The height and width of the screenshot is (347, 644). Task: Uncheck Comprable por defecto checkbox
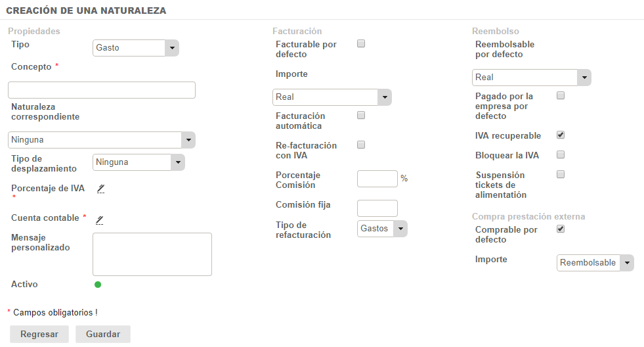[561, 229]
